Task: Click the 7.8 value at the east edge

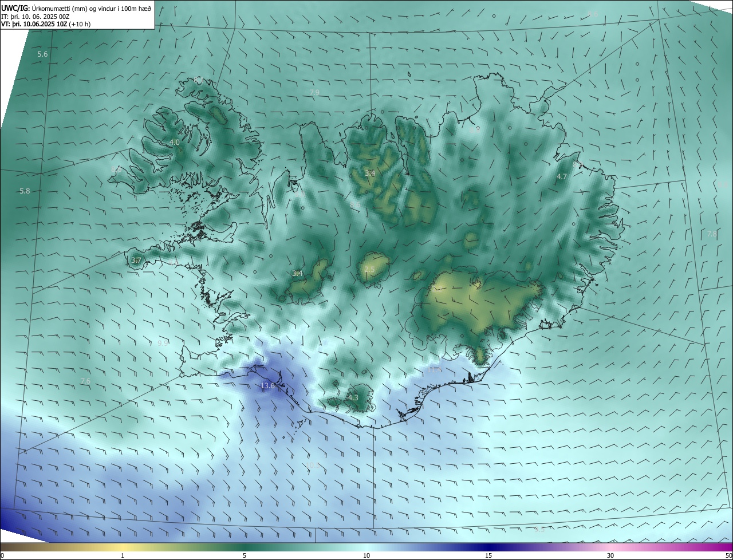Action: pyautogui.click(x=712, y=234)
